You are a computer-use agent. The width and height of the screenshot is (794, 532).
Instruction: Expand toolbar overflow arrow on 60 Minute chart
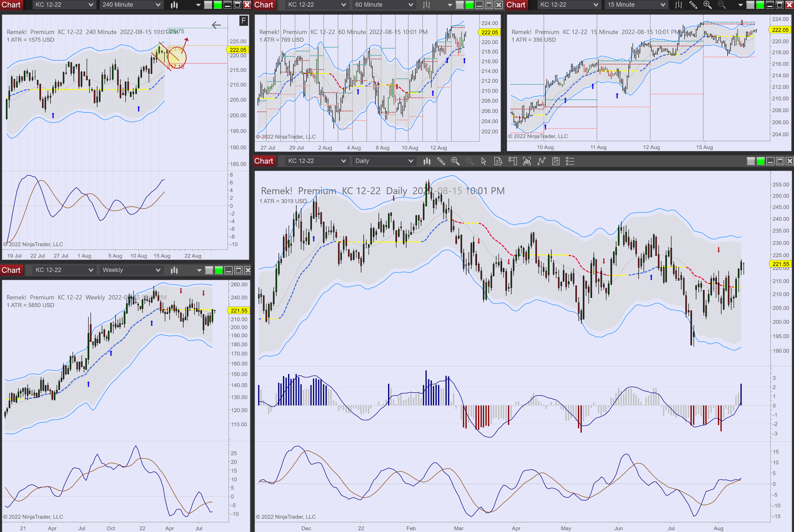pos(450,5)
